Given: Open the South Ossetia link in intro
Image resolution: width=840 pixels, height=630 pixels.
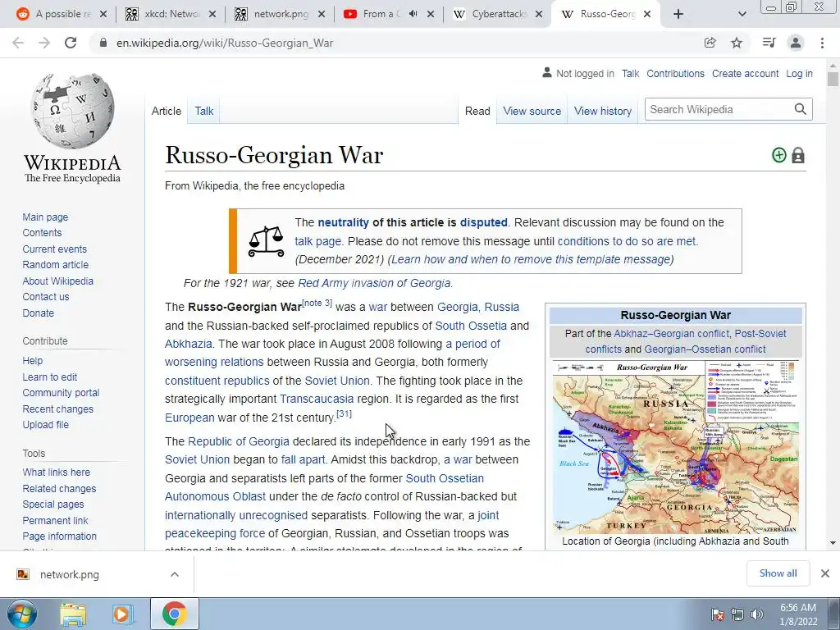Looking at the screenshot, I should pos(470,326).
